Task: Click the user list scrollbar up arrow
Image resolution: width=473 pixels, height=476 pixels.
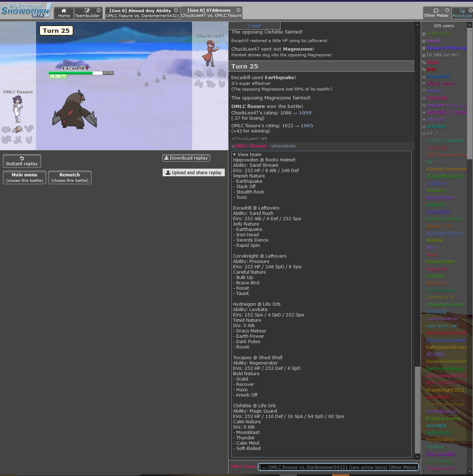Action: 470,25
